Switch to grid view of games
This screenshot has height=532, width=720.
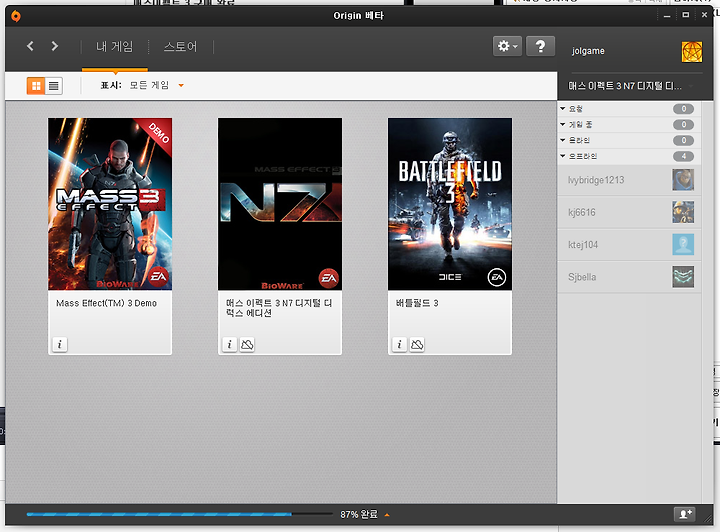pos(36,86)
